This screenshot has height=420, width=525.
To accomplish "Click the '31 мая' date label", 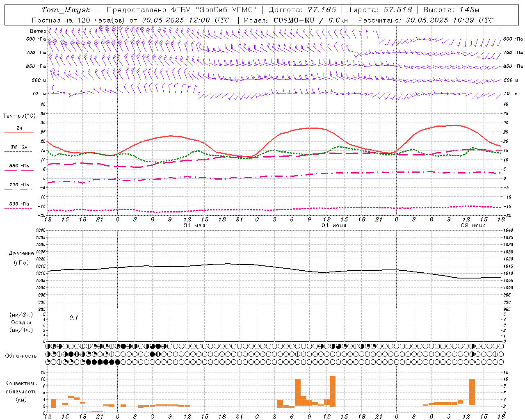I will click(x=194, y=226).
